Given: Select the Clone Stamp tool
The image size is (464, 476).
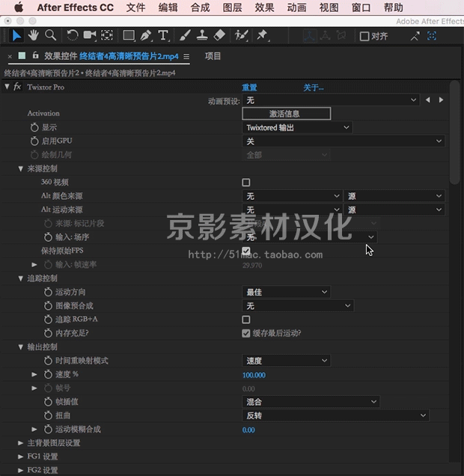Looking at the screenshot, I should [x=202, y=35].
